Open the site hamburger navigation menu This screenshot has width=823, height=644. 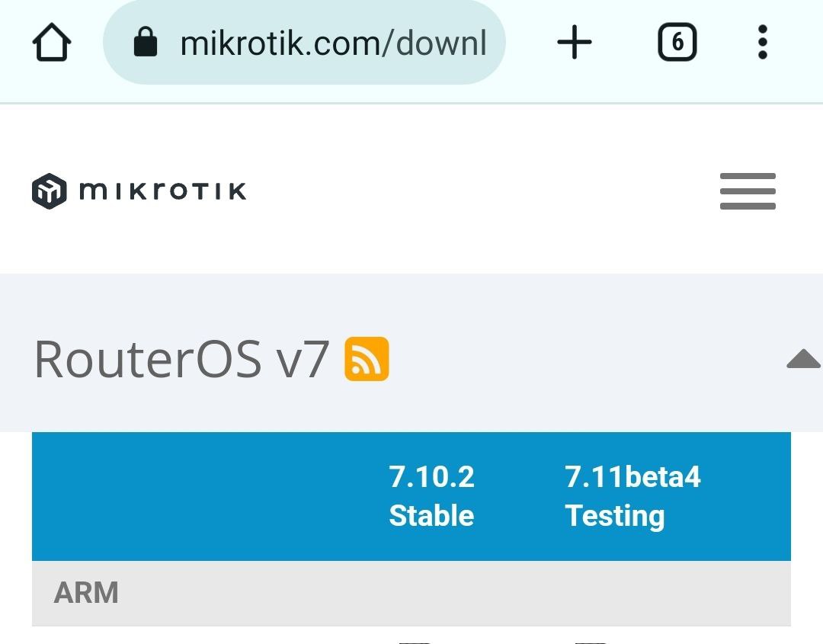pos(748,191)
